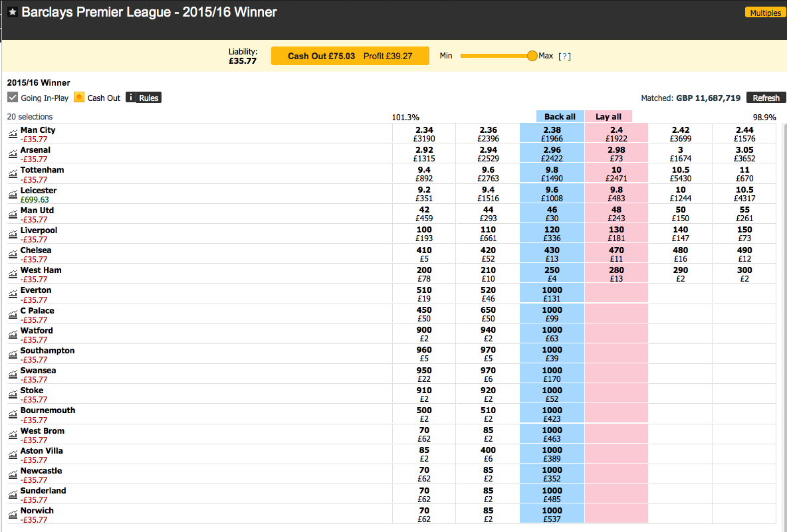
Task: Open the Swansea price chart icon
Action: (13, 375)
